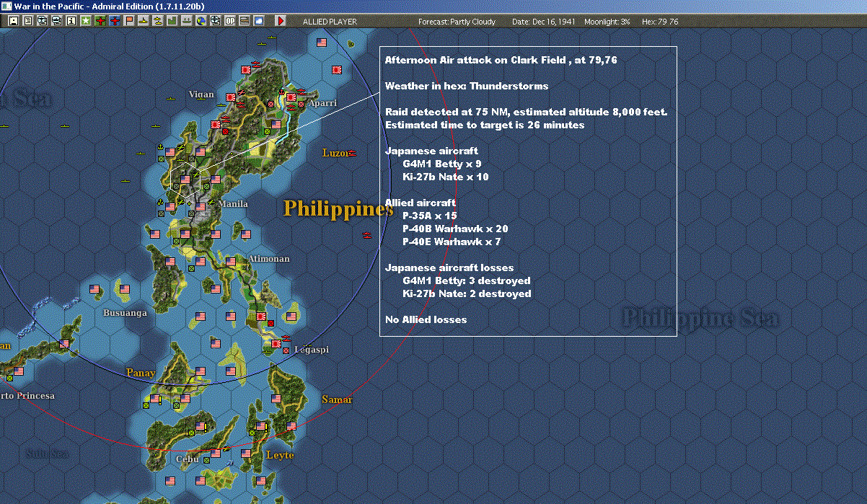
Task: Click the second stacked-screens toolbar icon
Action: [x=57, y=22]
